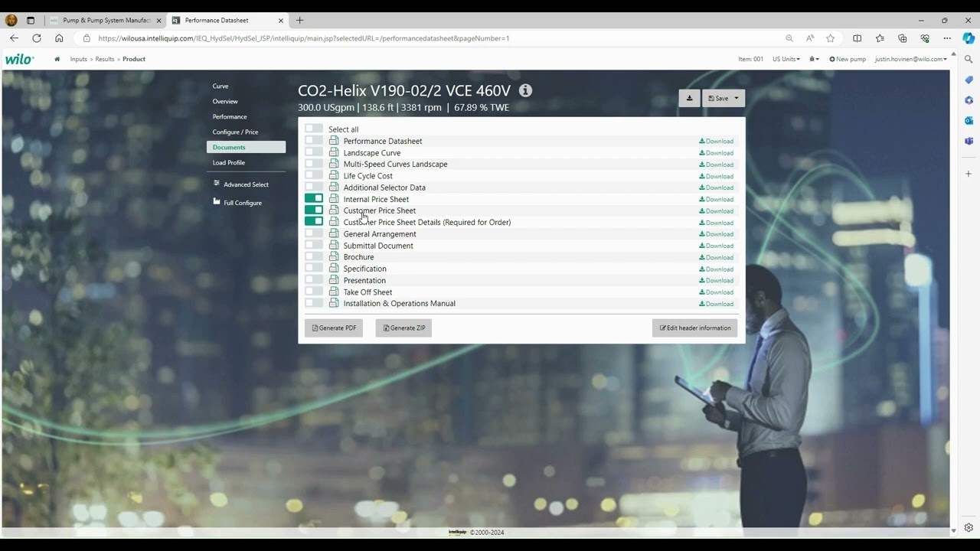Open the Curve section in the side menu
The height and width of the screenshot is (551, 980).
220,86
